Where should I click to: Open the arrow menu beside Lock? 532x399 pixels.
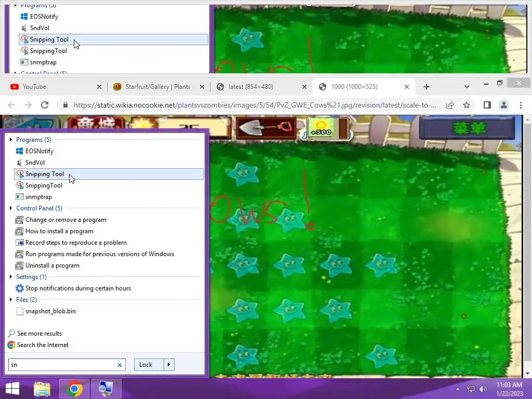169,365
